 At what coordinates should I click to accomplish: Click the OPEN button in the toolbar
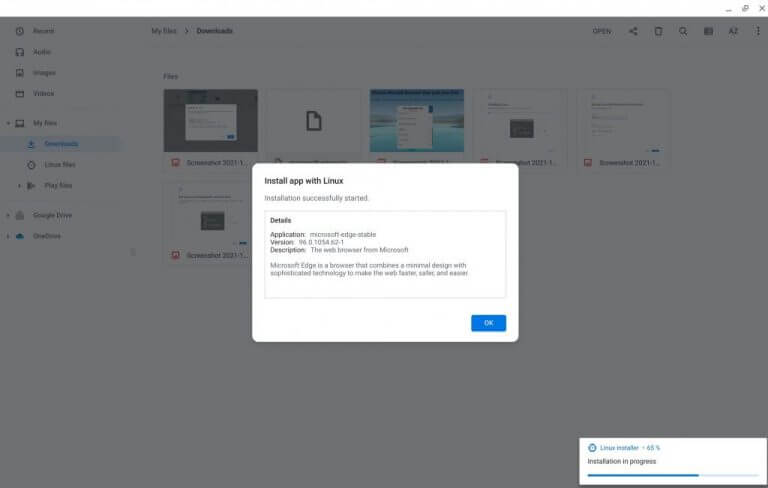602,31
